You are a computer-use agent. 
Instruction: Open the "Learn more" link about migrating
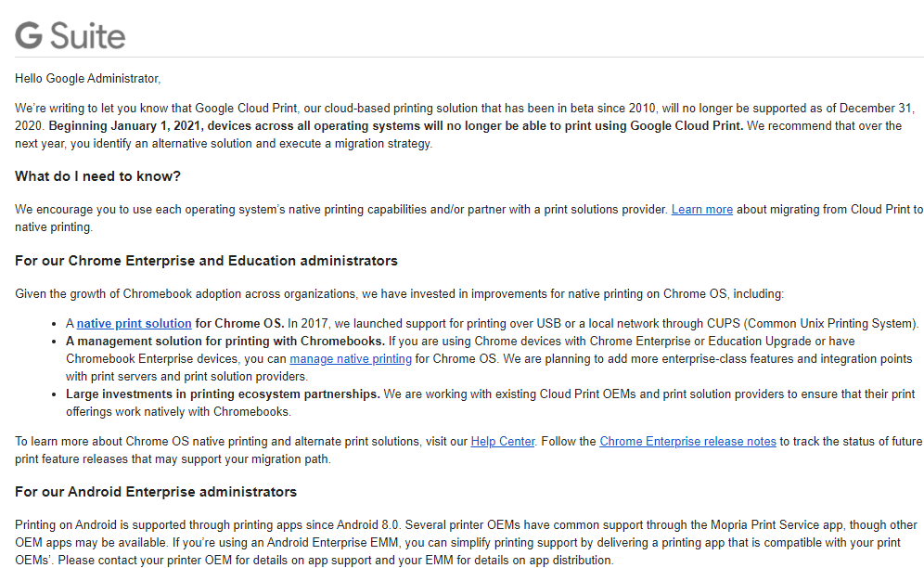coord(702,210)
